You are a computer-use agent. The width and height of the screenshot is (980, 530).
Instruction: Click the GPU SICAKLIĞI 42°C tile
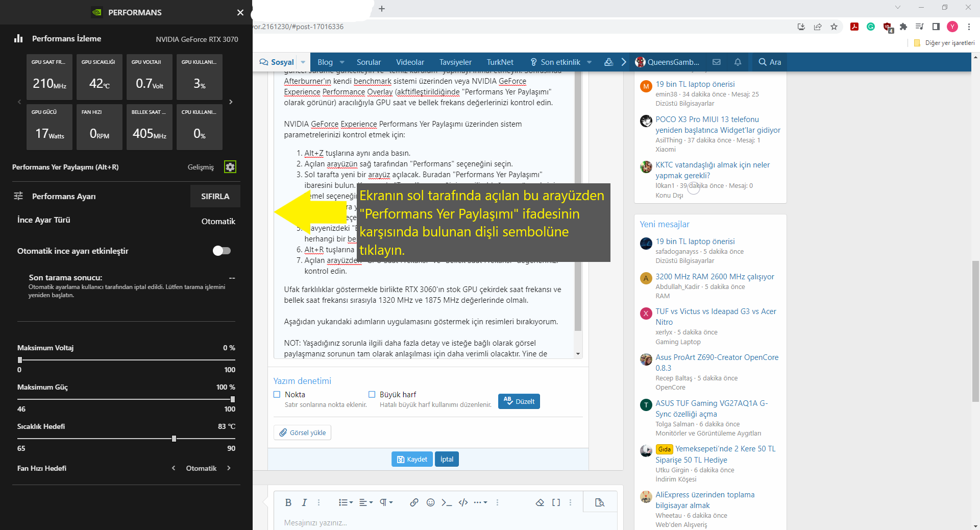pos(100,77)
